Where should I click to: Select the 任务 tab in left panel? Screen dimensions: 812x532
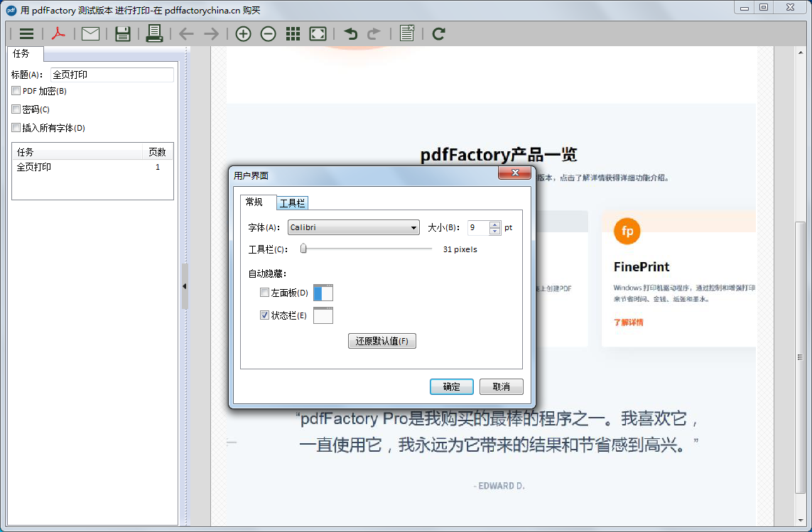pos(24,54)
